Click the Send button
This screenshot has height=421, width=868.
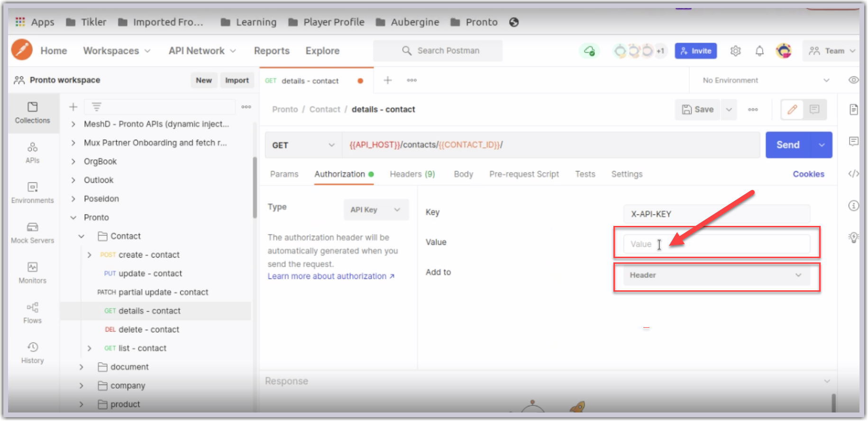pos(788,145)
